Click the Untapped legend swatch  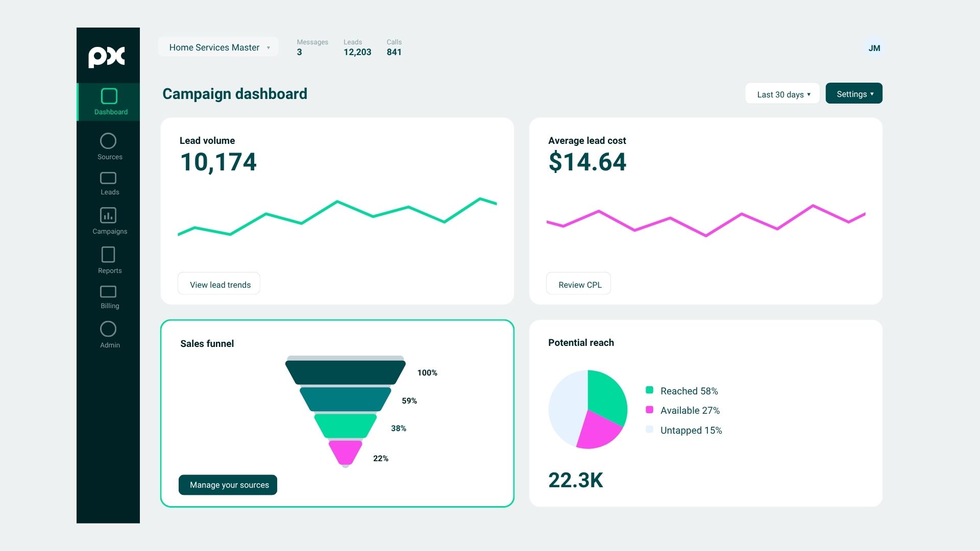coord(650,430)
